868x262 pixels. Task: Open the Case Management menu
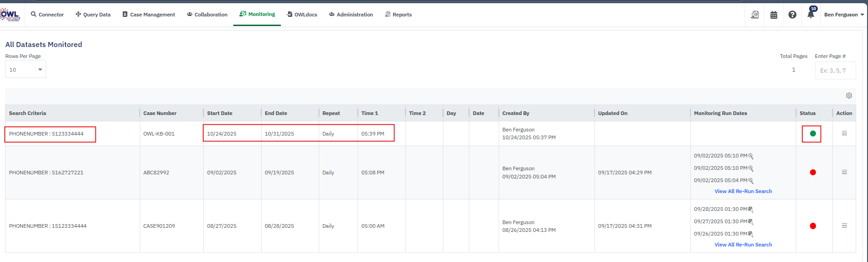[148, 15]
